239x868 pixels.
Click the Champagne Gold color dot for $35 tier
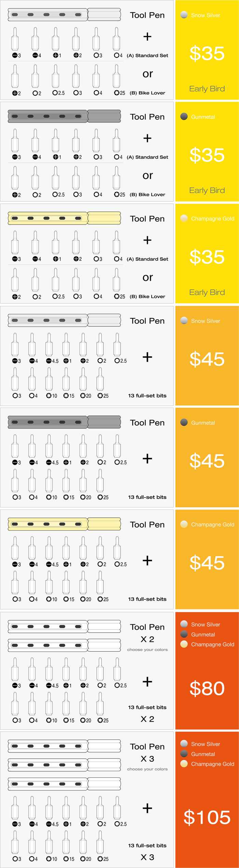[x=184, y=218]
